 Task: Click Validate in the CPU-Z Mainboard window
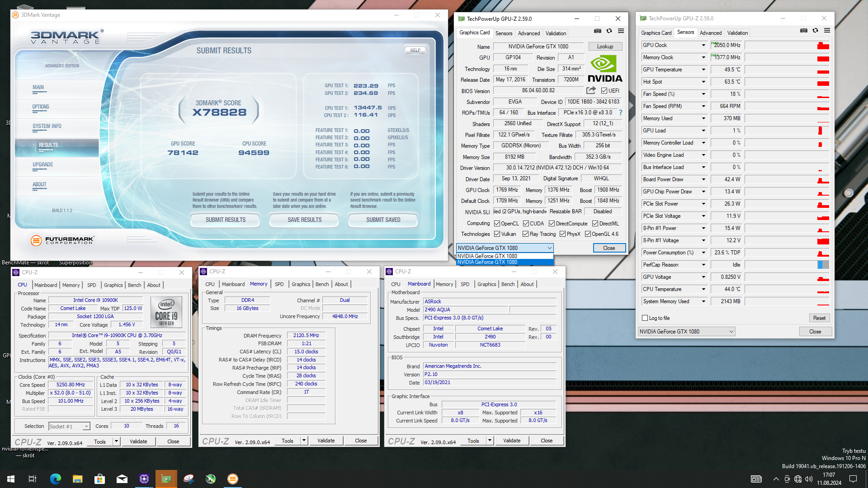512,441
